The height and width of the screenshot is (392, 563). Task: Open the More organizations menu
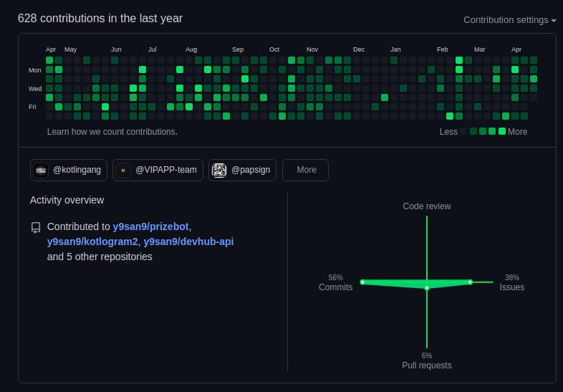(x=305, y=171)
